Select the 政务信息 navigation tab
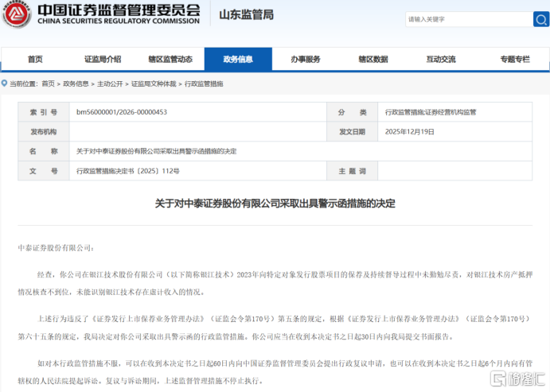550x392 pixels. point(238,59)
